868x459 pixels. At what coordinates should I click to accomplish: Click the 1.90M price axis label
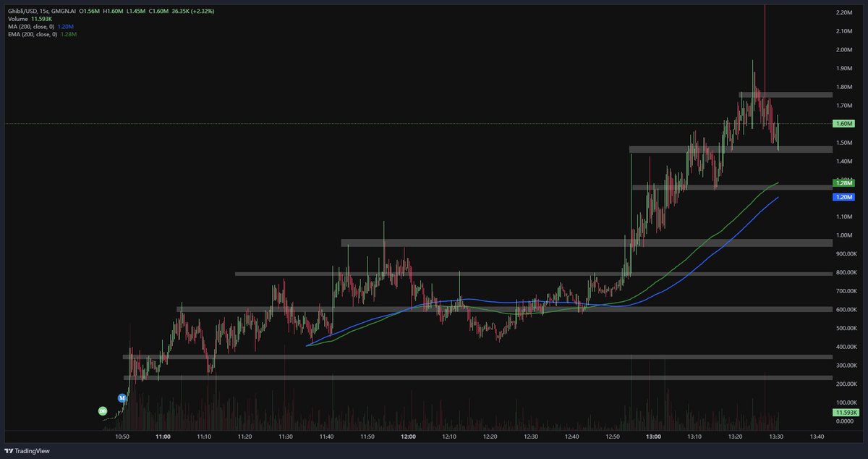tap(844, 69)
